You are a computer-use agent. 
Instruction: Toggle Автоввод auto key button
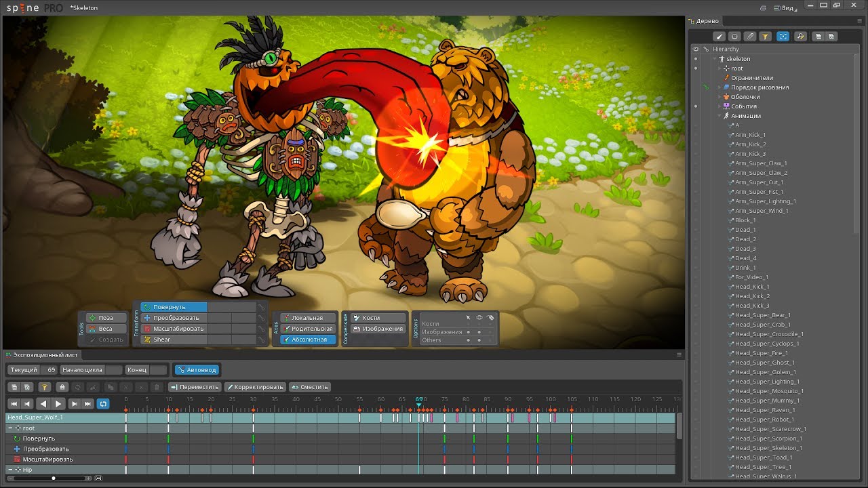coord(196,370)
